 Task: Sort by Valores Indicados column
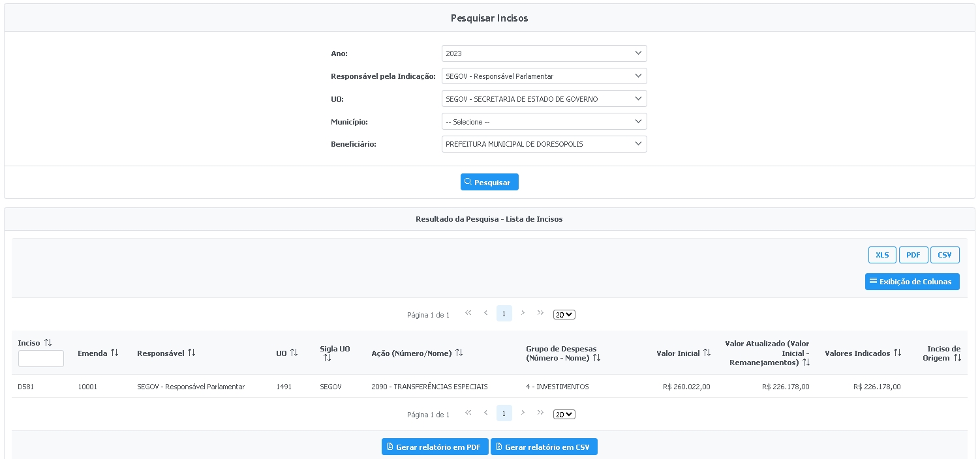point(897,353)
